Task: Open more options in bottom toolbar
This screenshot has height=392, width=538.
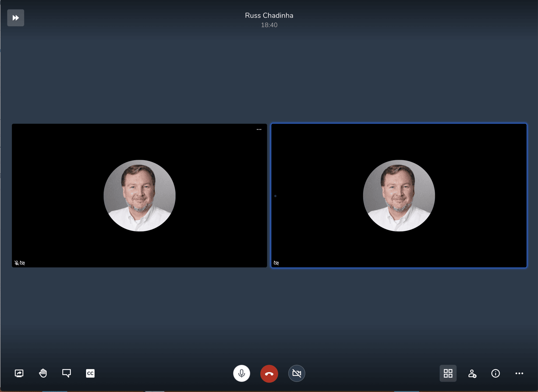Action: 519,373
